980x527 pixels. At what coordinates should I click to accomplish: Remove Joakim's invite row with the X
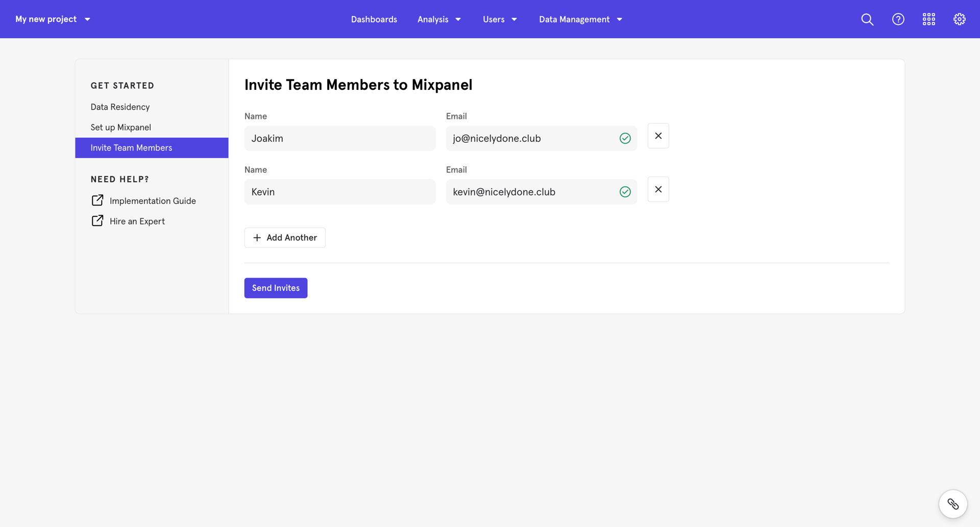coord(658,136)
